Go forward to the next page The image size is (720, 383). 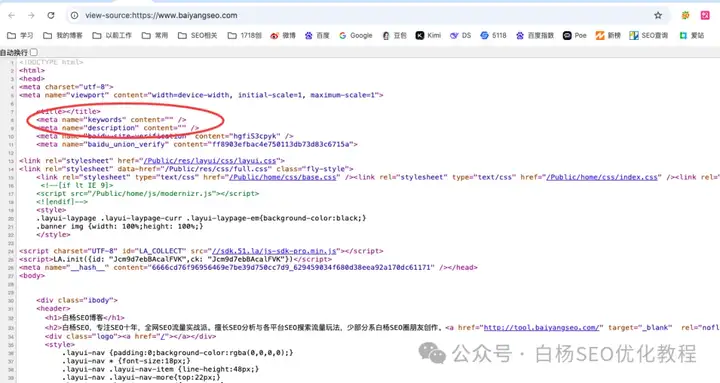31,15
